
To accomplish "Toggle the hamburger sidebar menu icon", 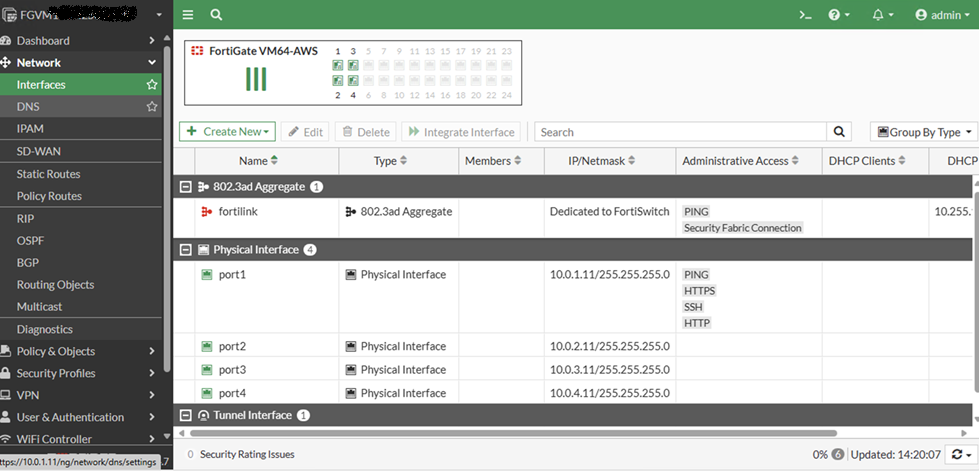I will point(188,15).
